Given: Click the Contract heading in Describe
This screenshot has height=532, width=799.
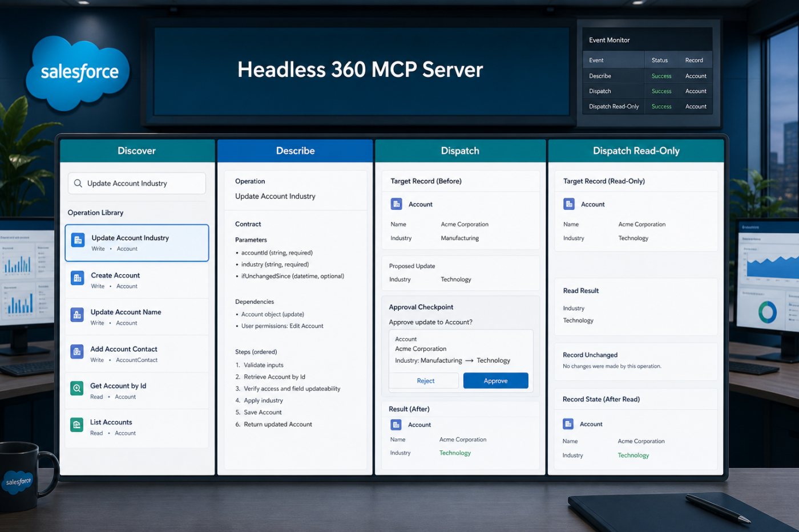Looking at the screenshot, I should pyautogui.click(x=248, y=224).
